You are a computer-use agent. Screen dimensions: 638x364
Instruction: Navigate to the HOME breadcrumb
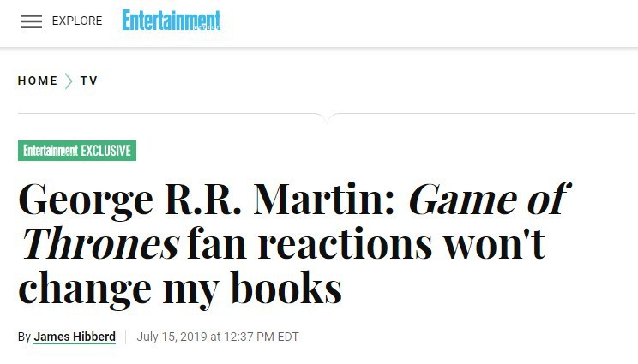coord(38,81)
